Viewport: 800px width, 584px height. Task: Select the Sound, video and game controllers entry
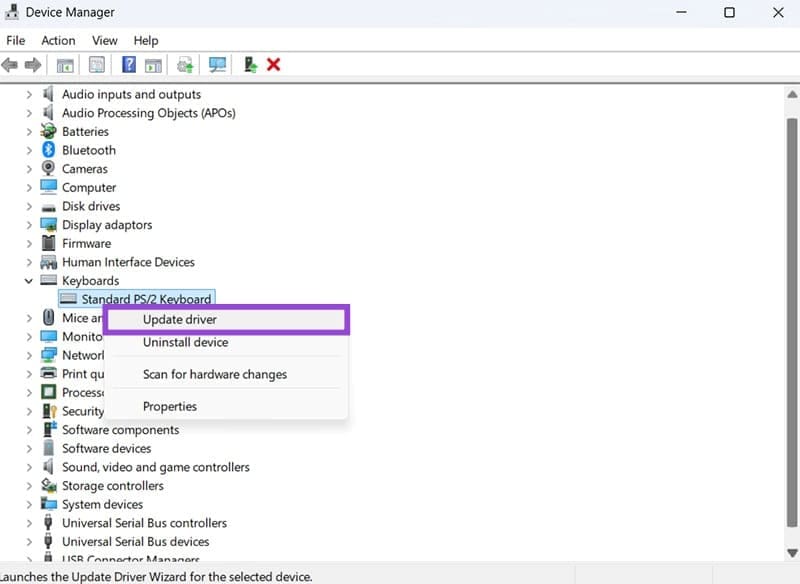point(153,467)
